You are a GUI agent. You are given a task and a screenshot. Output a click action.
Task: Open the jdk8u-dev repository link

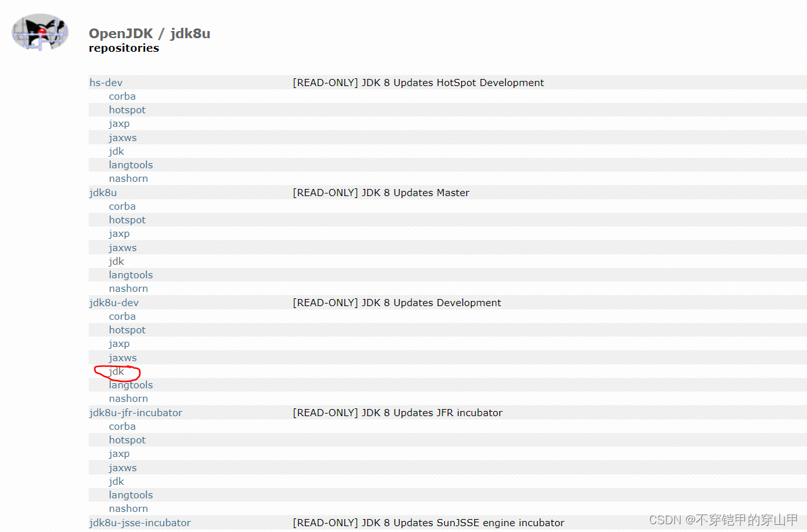[113, 302]
